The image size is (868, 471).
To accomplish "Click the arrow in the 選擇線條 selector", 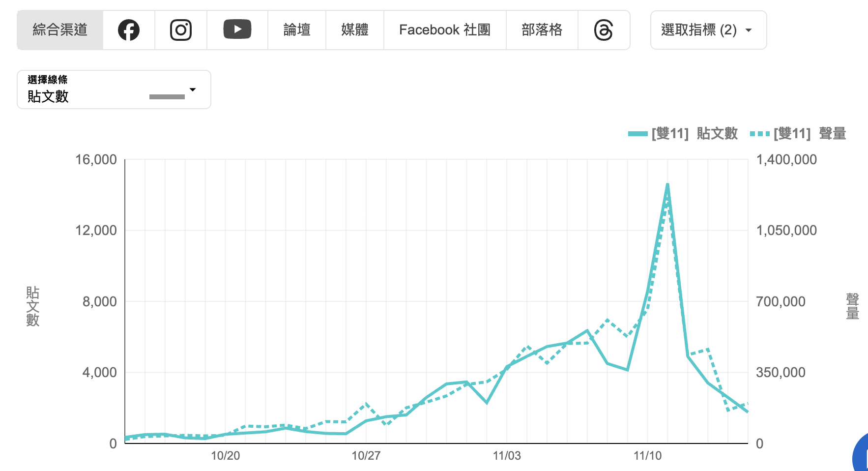I will pos(193,89).
